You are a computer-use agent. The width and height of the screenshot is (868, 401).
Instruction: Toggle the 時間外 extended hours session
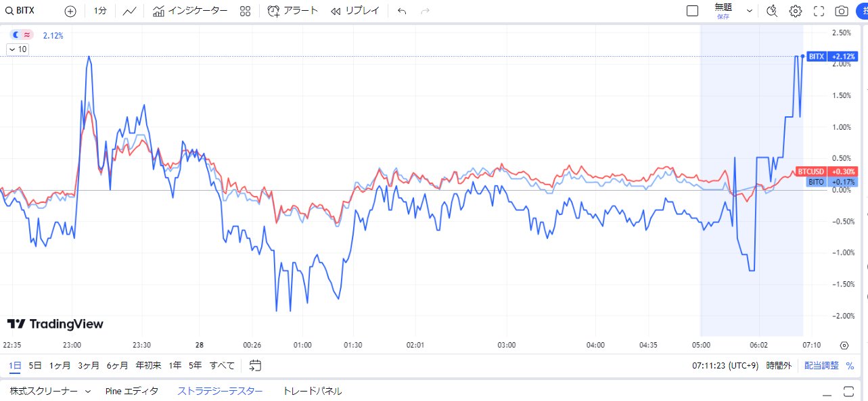coord(779,365)
